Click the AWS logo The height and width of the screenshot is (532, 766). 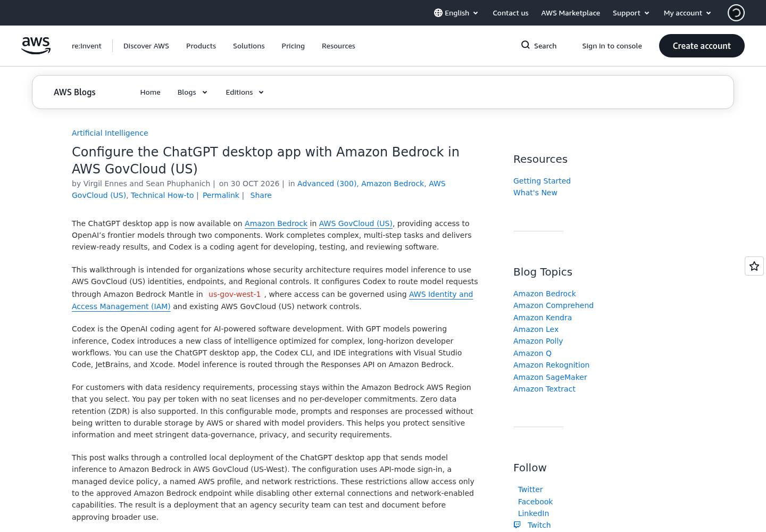(36, 46)
